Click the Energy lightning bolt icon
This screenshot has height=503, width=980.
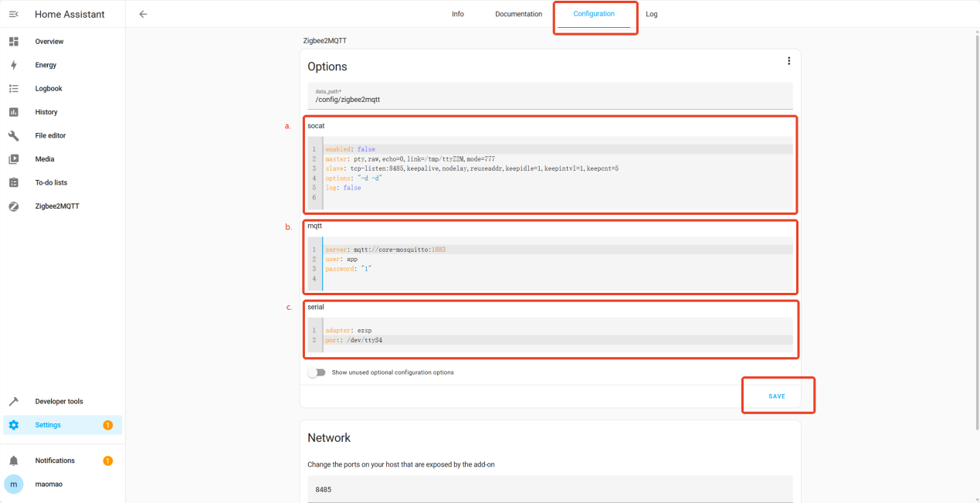pyautogui.click(x=13, y=65)
